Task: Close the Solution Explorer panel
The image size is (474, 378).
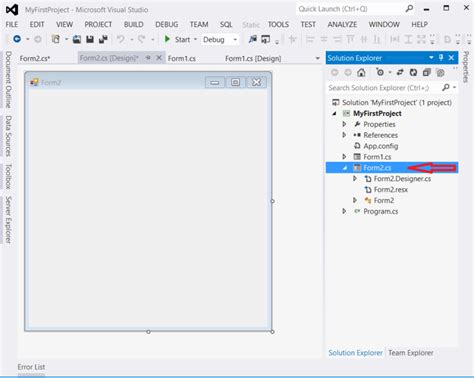Action: (451, 58)
